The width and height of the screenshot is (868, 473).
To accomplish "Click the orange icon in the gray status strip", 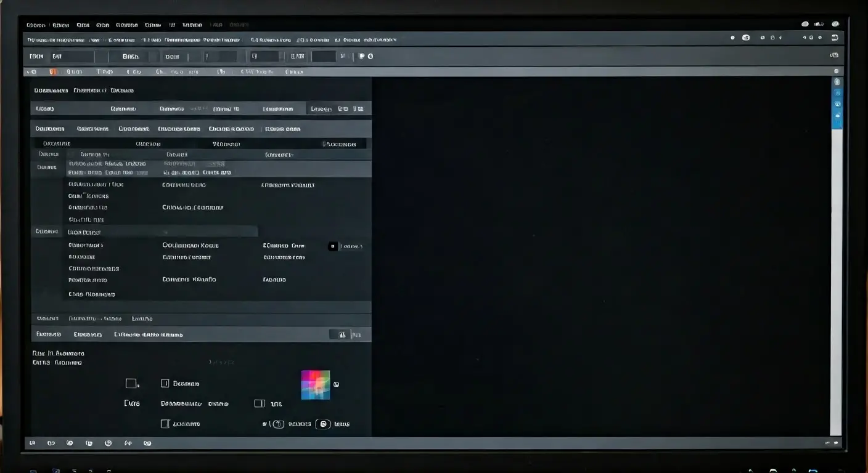I will [52, 71].
